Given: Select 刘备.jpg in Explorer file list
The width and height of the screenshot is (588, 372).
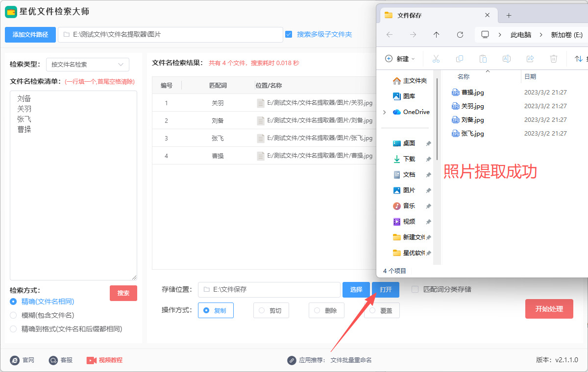Looking at the screenshot, I should 473,120.
